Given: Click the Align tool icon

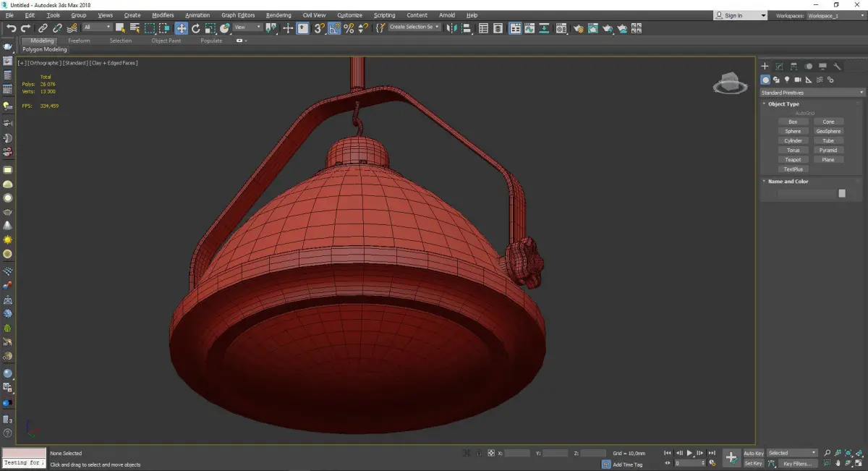Looking at the screenshot, I should [467, 28].
